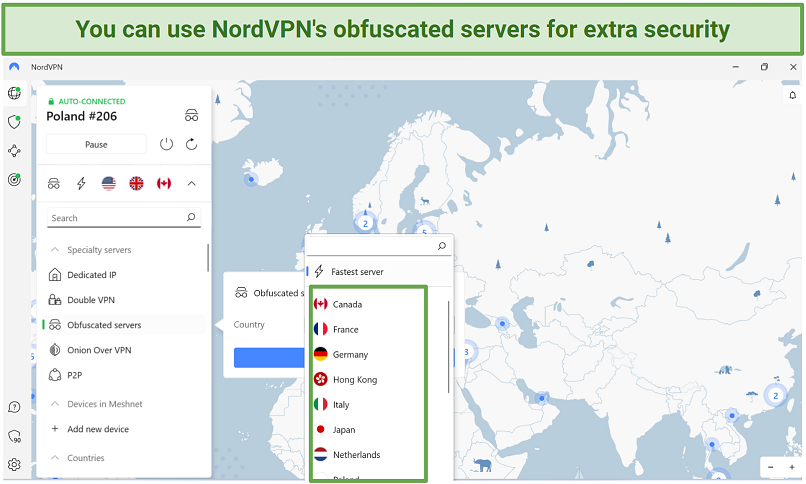Collapse Devices in Meshnet section
The image size is (806, 484).
click(x=54, y=404)
